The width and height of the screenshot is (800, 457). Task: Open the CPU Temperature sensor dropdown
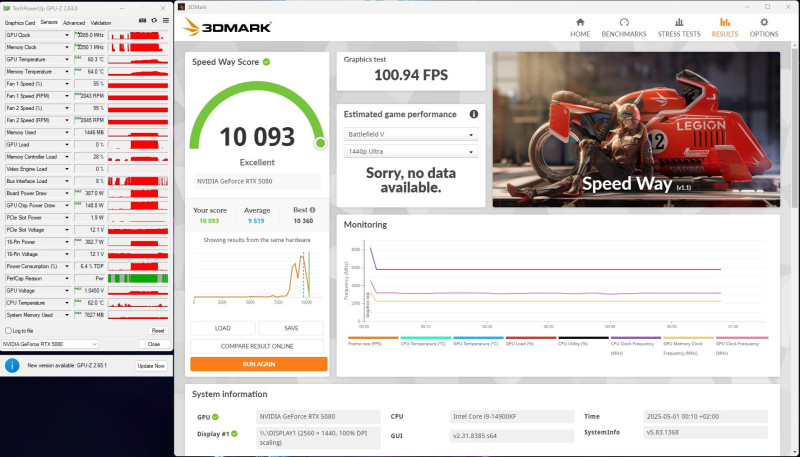pos(66,303)
